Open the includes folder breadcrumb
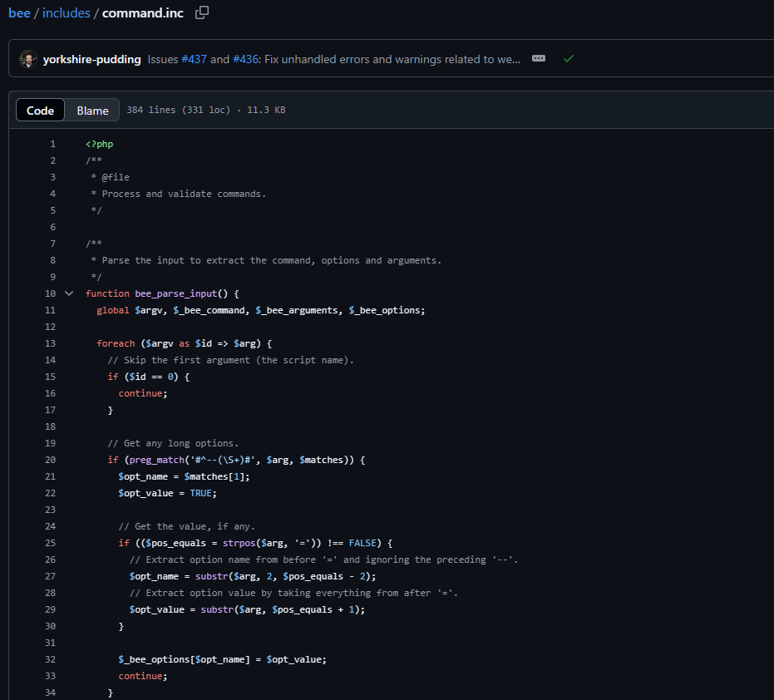The height and width of the screenshot is (700, 774). pyautogui.click(x=67, y=12)
